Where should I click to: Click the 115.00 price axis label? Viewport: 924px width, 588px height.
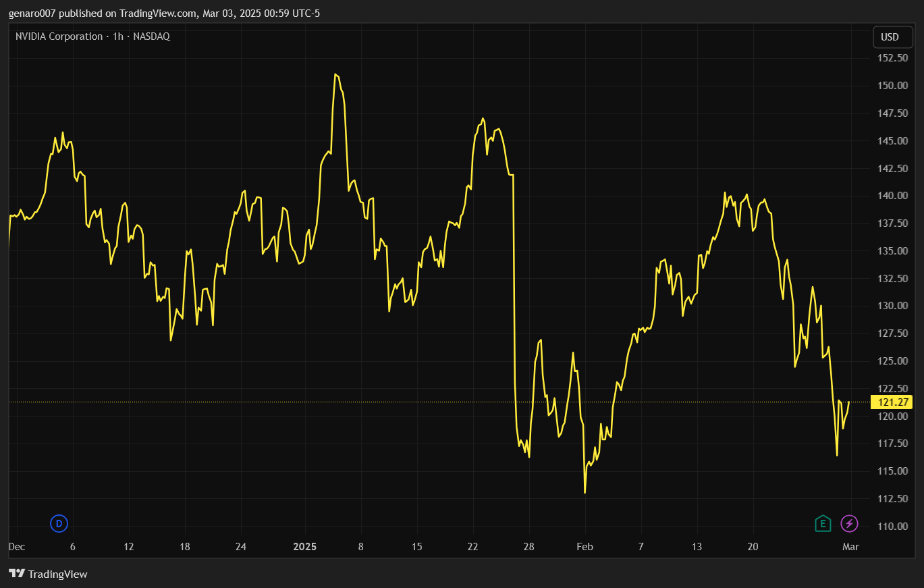pyautogui.click(x=892, y=471)
